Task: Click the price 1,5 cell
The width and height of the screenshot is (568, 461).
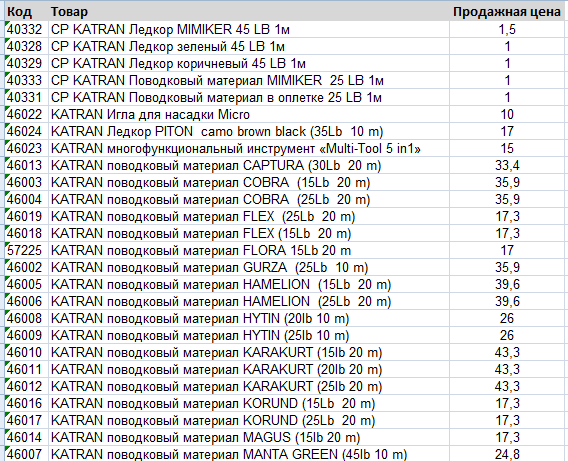Action: [x=507, y=29]
